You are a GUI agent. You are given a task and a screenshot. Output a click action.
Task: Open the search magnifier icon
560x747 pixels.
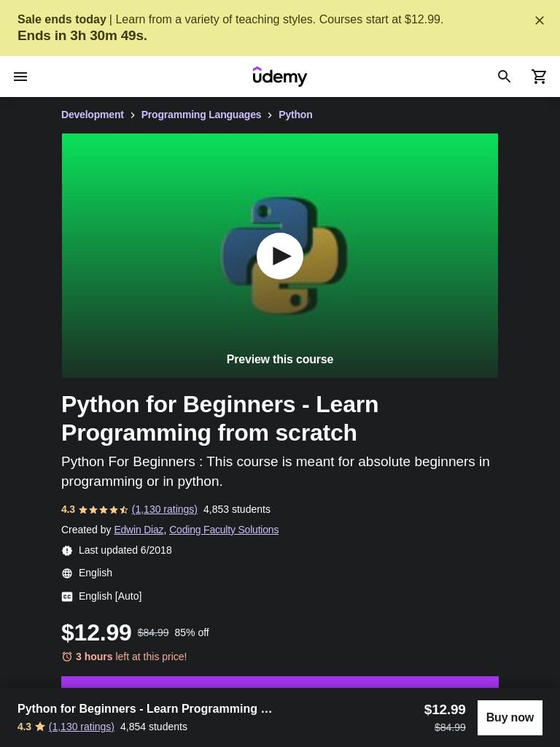coord(505,76)
